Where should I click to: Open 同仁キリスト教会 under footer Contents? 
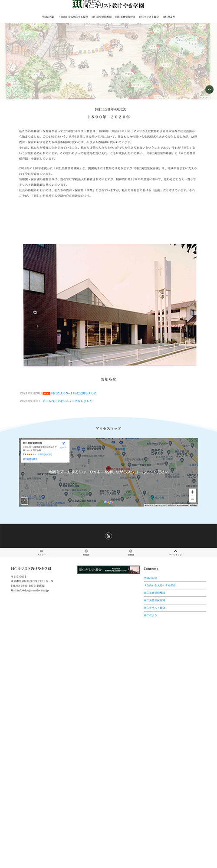[x=155, y=608]
